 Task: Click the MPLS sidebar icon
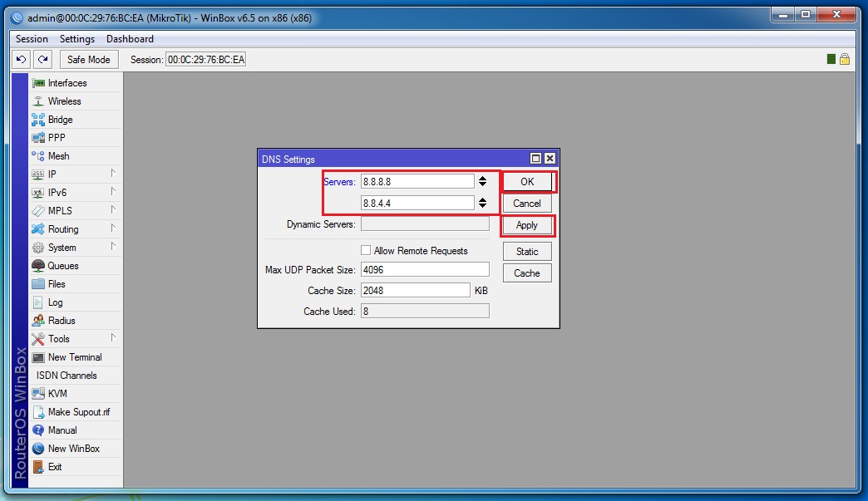tap(38, 211)
